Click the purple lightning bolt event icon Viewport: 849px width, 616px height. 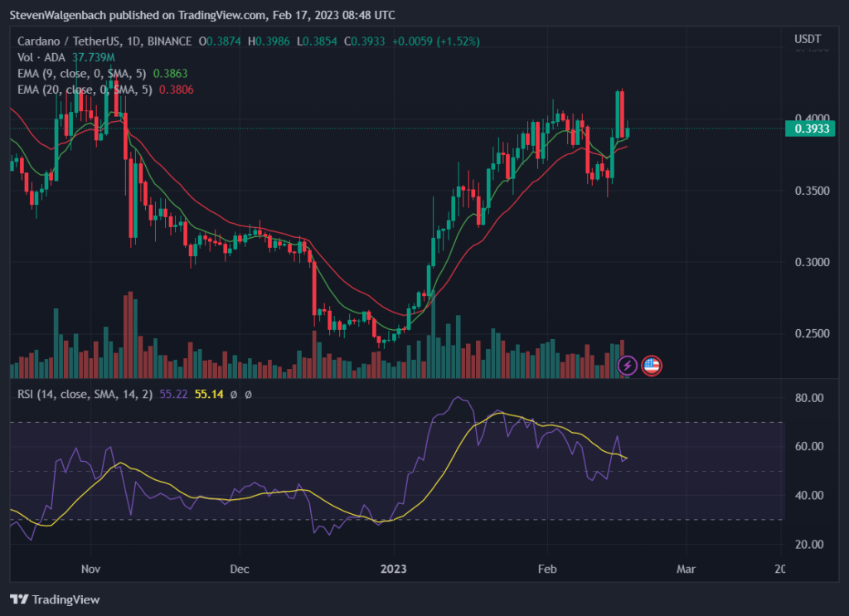(x=627, y=366)
